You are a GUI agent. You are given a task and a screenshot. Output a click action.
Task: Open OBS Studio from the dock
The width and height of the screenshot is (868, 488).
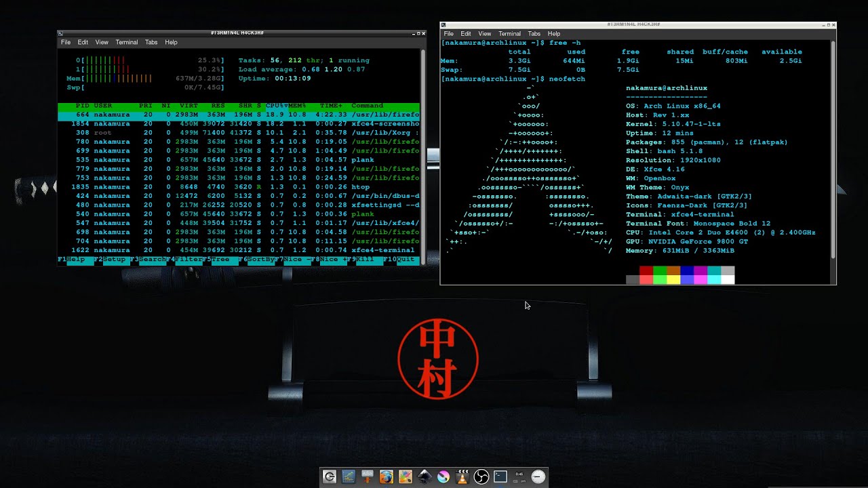click(481, 476)
